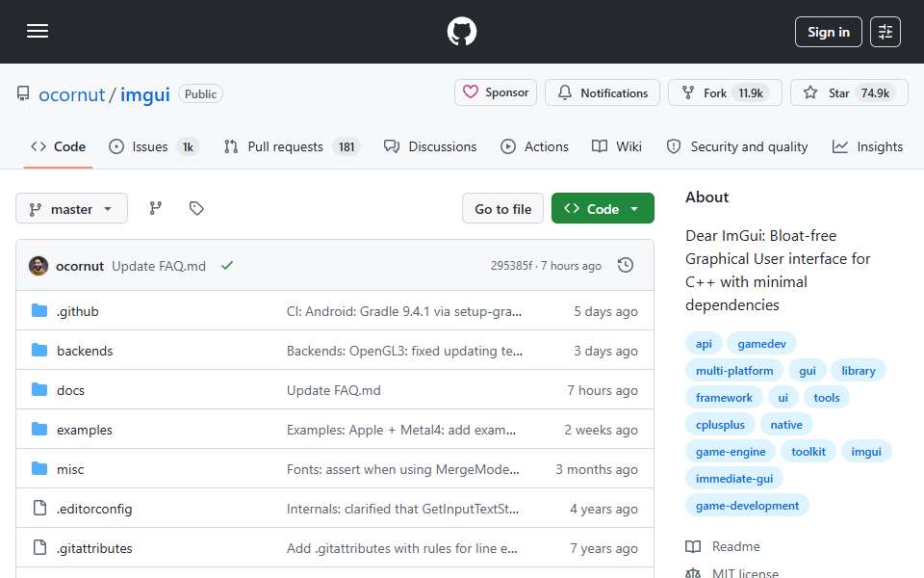Image resolution: width=924 pixels, height=578 pixels.
Task: Open the commit history clock icon
Action: click(x=626, y=266)
